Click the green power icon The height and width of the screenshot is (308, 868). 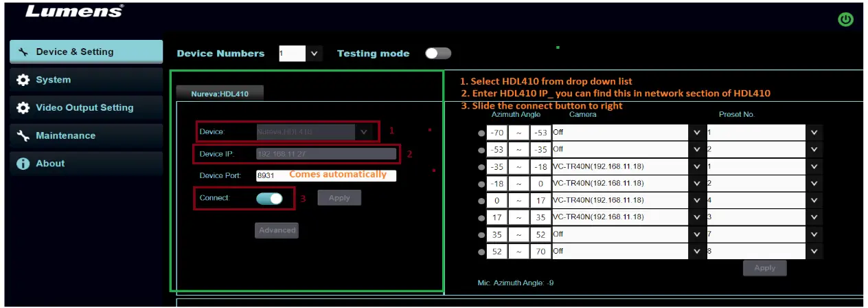[845, 20]
